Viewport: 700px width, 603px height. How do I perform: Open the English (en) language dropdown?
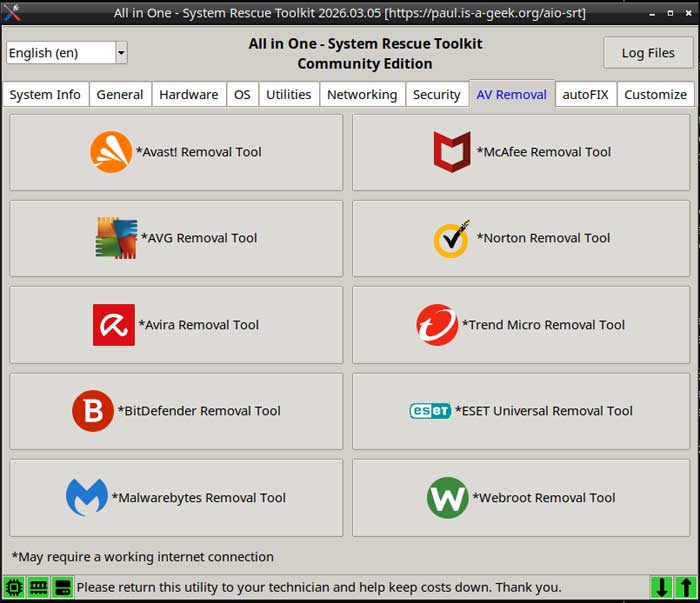67,53
